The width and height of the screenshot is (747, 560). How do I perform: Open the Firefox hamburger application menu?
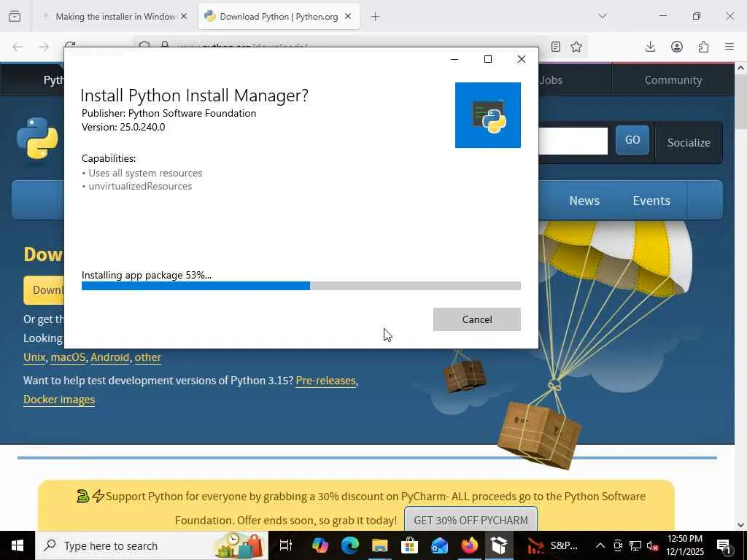pos(729,47)
